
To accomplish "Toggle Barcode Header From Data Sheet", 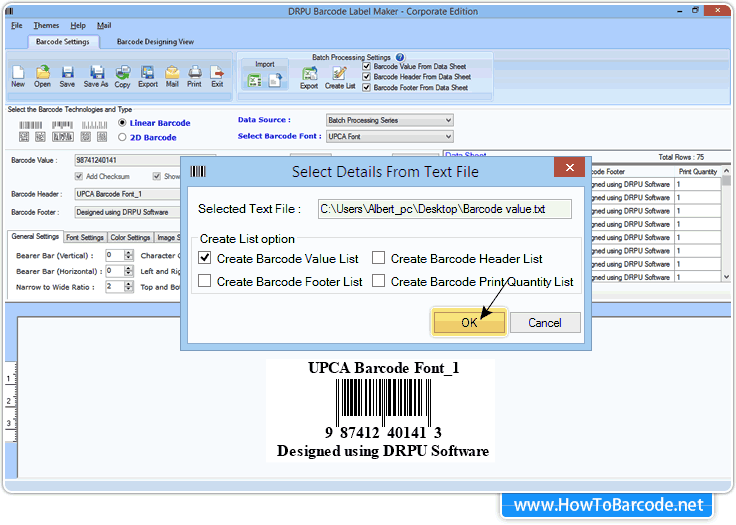I will pyautogui.click(x=367, y=77).
